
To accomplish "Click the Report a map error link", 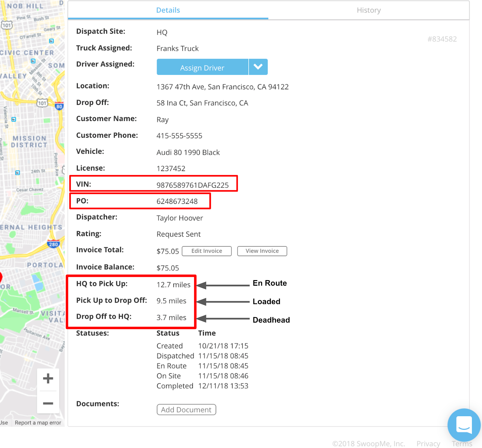I will coord(38,423).
